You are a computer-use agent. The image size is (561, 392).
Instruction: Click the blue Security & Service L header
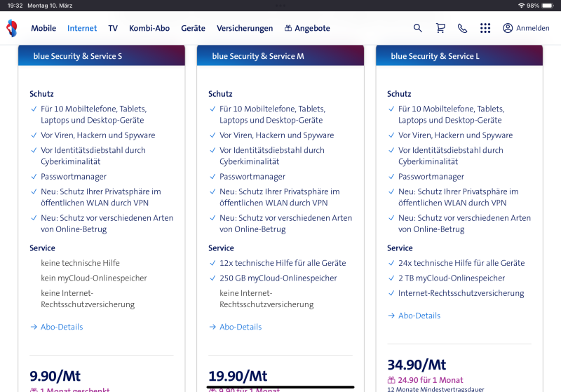pos(459,56)
